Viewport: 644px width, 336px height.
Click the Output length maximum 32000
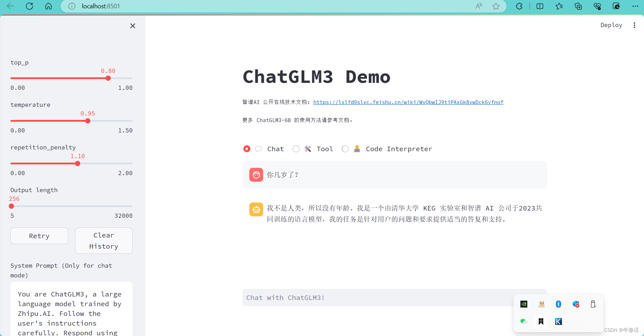[124, 216]
